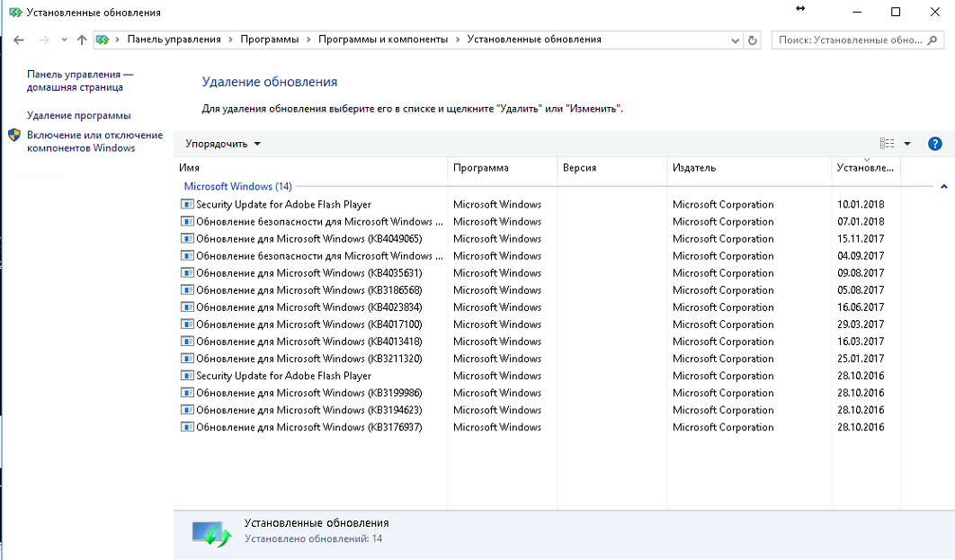955x560 pixels.
Task: Click icon of update KB3186568
Action: coord(187,289)
